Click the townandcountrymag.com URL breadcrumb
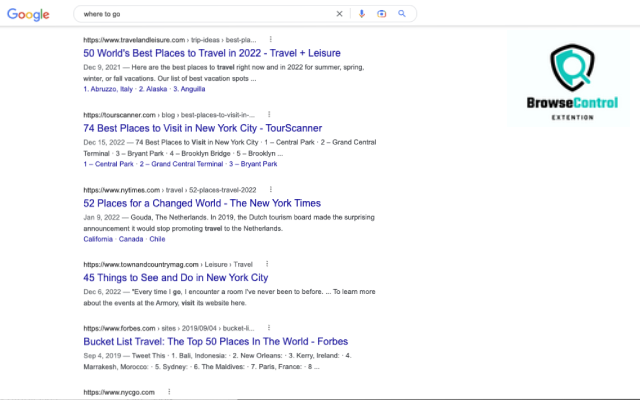The width and height of the screenshot is (640, 400). coord(168,264)
